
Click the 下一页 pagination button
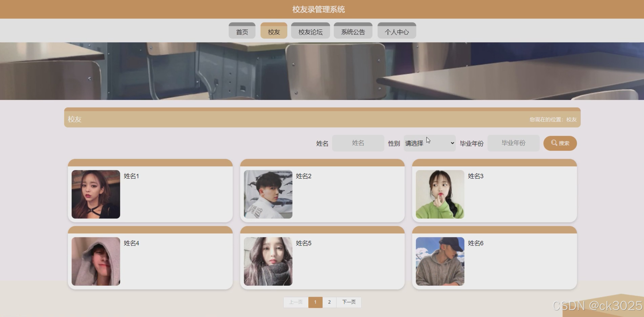[x=349, y=302]
